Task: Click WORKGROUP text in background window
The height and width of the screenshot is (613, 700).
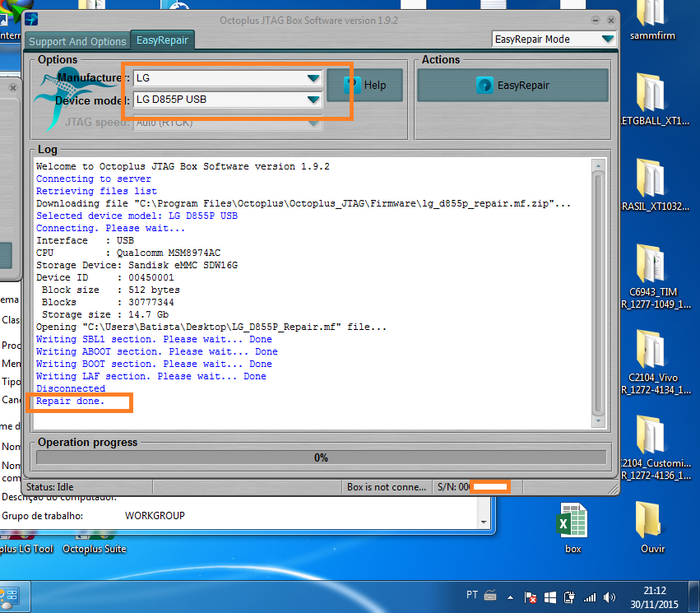Action: click(x=155, y=516)
